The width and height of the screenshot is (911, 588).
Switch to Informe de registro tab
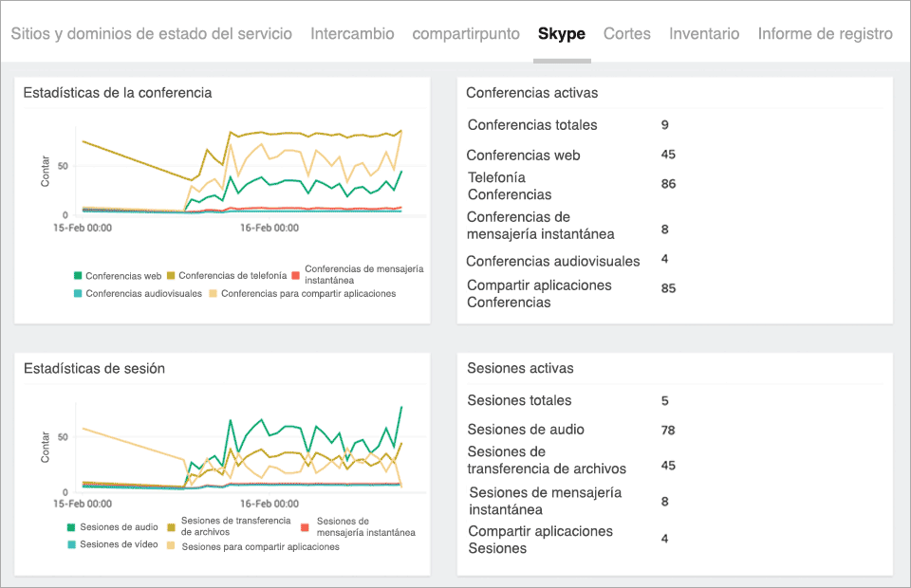(825, 33)
